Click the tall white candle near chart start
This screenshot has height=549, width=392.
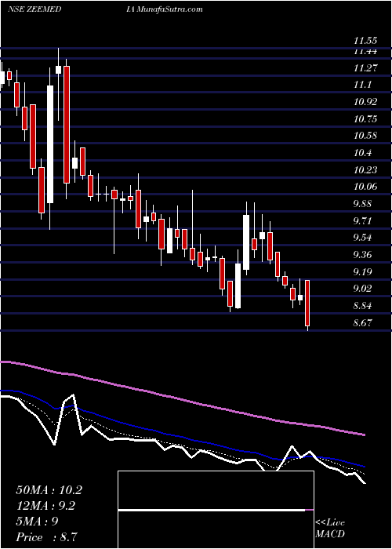point(50,144)
